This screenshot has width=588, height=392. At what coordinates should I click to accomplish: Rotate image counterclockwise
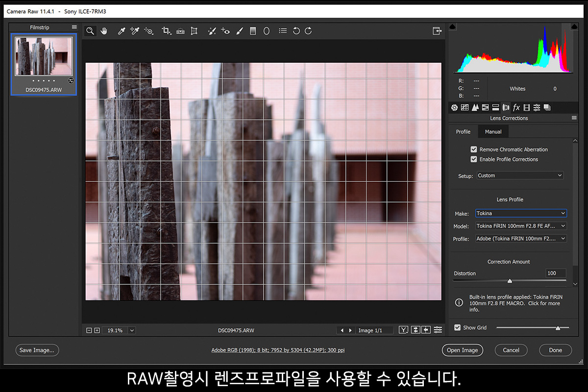296,31
